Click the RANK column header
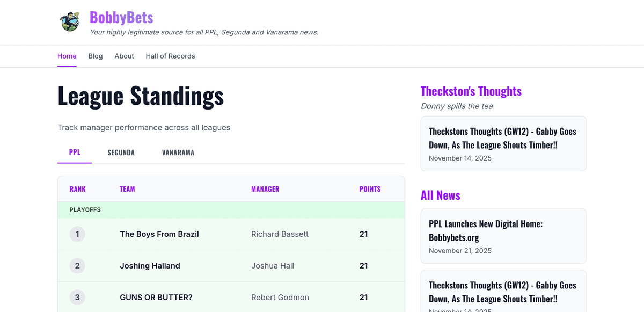 click(77, 189)
